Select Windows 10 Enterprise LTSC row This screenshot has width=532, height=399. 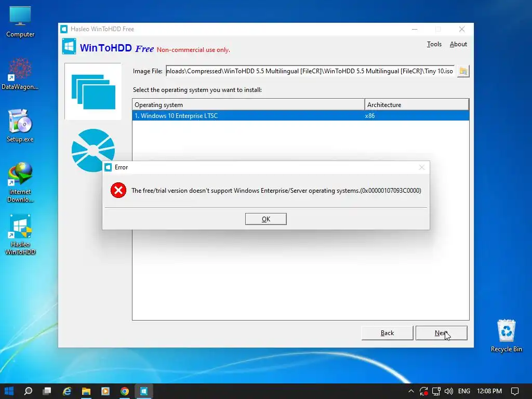tap(301, 116)
